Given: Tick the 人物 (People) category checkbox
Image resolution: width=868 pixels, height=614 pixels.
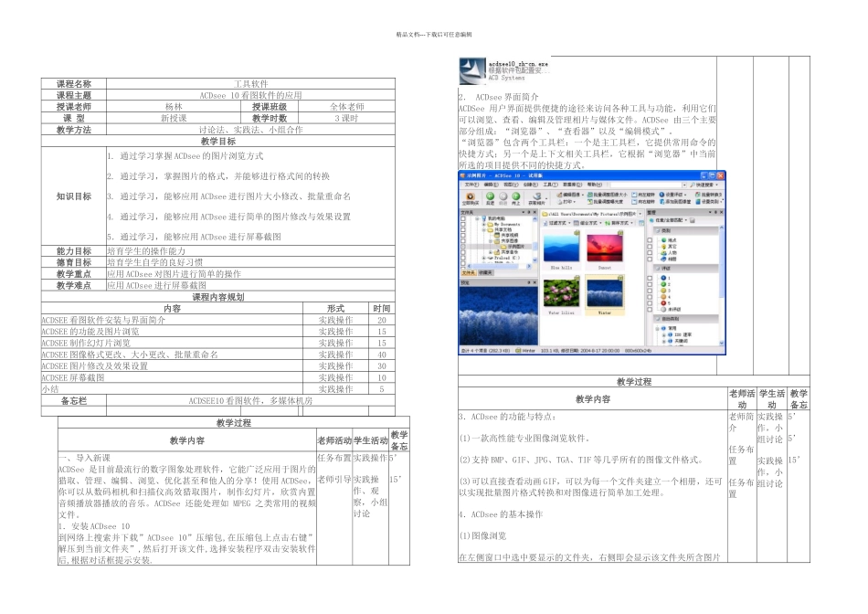Looking at the screenshot, I should tap(650, 252).
